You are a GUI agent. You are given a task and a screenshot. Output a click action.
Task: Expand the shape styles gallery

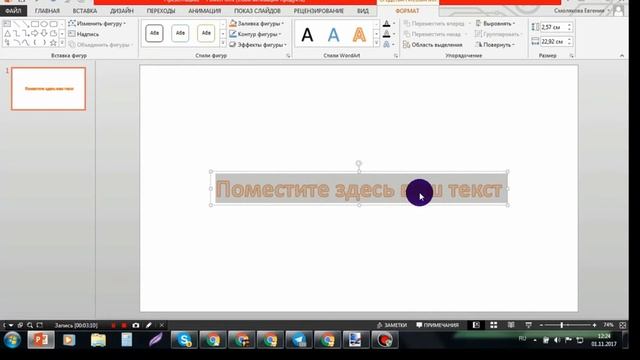[x=223, y=43]
